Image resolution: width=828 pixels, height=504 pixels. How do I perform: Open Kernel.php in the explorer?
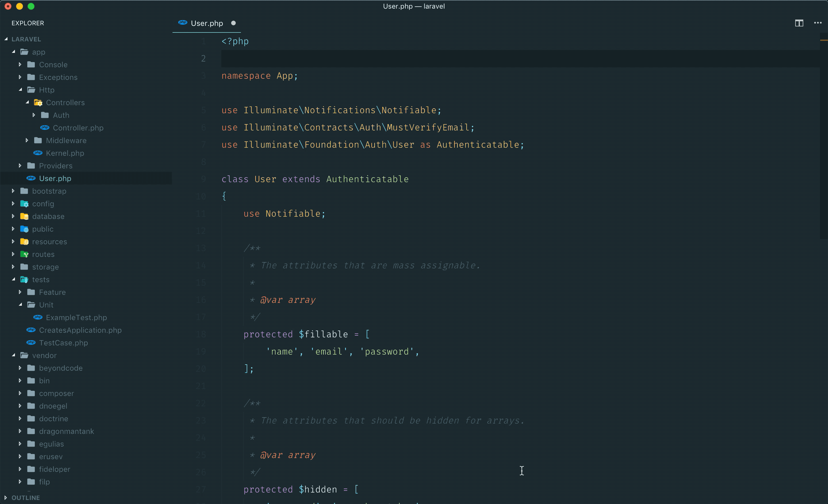click(65, 153)
